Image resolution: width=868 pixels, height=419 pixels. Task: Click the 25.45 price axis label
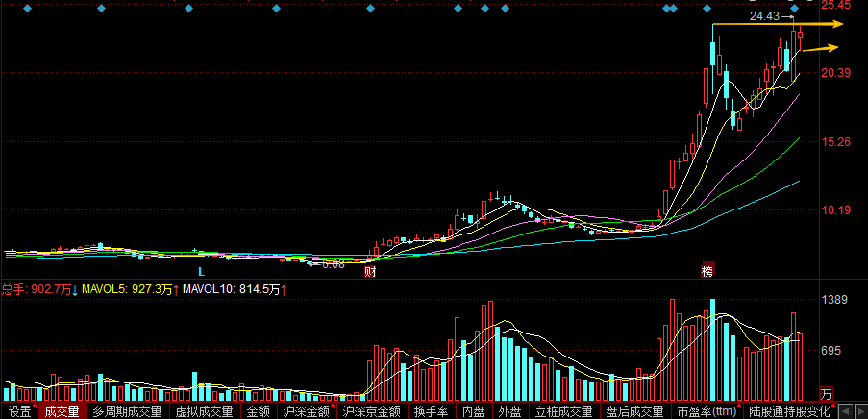coord(836,6)
